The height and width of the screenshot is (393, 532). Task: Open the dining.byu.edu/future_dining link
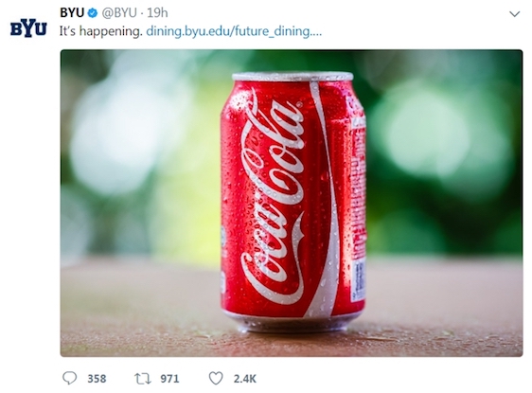tap(234, 31)
